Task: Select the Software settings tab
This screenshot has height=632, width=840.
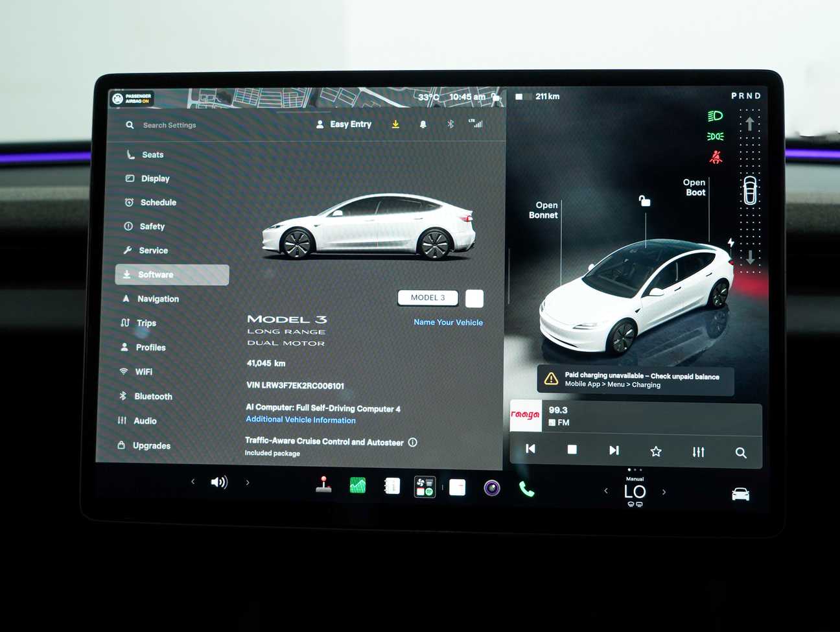Action: coord(172,275)
